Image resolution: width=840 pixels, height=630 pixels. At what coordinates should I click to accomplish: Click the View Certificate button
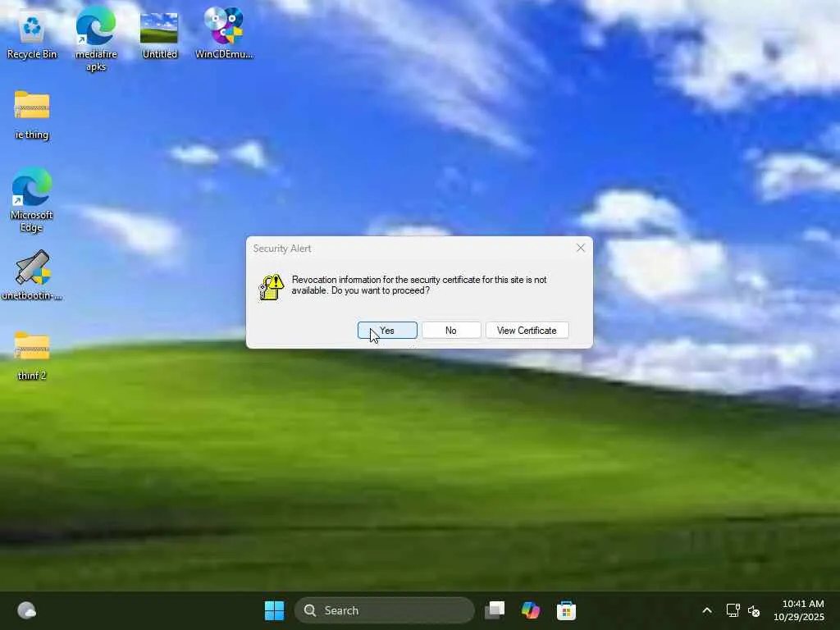(x=527, y=331)
